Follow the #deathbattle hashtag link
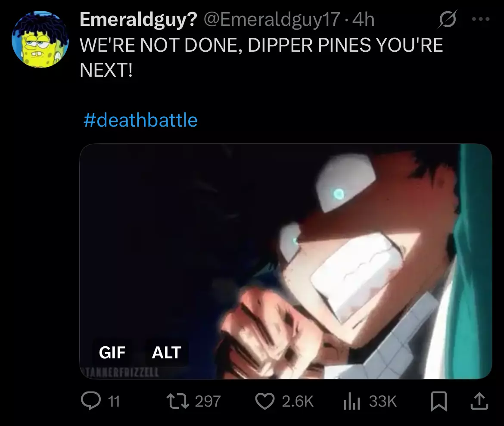 click(140, 120)
